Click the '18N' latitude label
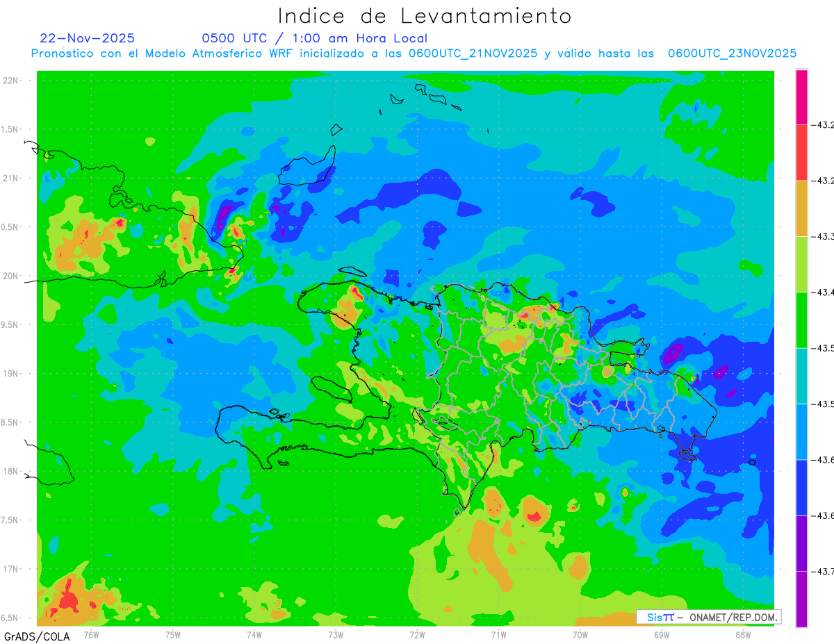The image size is (834, 644). [x=10, y=471]
